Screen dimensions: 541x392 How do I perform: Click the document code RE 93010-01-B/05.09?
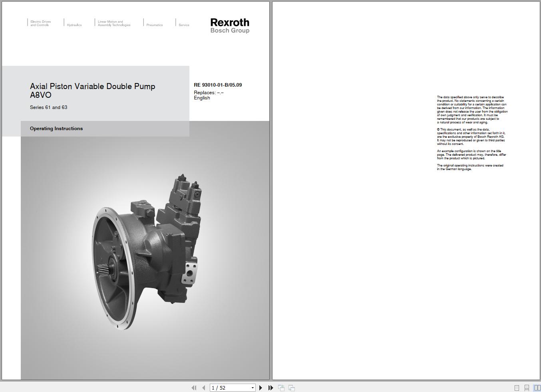click(x=218, y=85)
